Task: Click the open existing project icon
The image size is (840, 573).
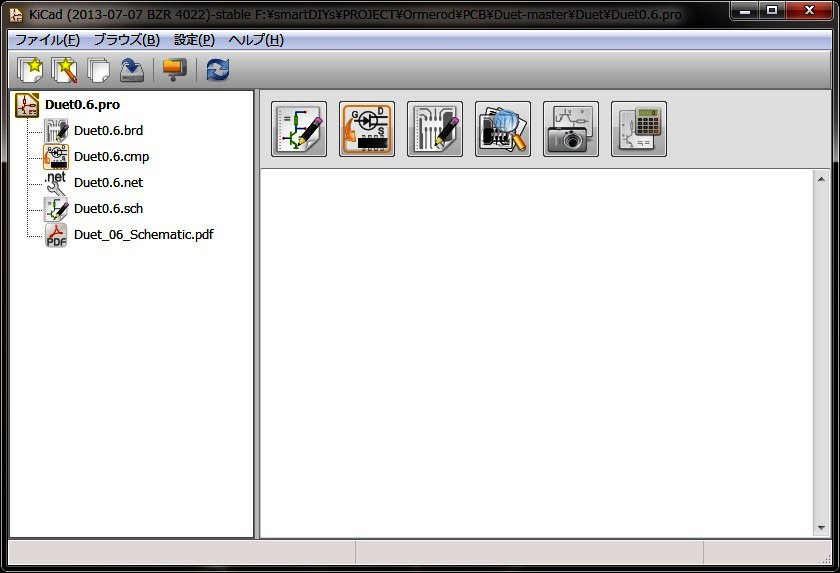Action: coord(99,70)
